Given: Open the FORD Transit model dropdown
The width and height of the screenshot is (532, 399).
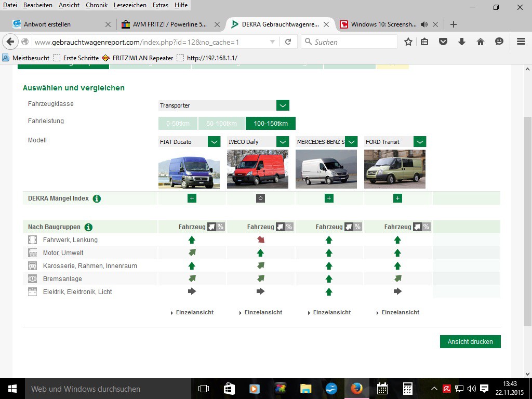Looking at the screenshot, I should click(x=420, y=141).
